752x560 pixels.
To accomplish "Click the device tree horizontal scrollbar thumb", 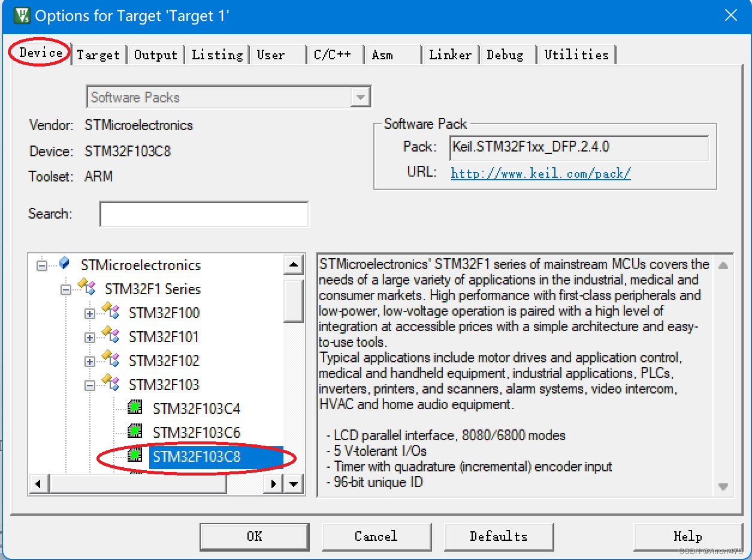I will pos(137,483).
